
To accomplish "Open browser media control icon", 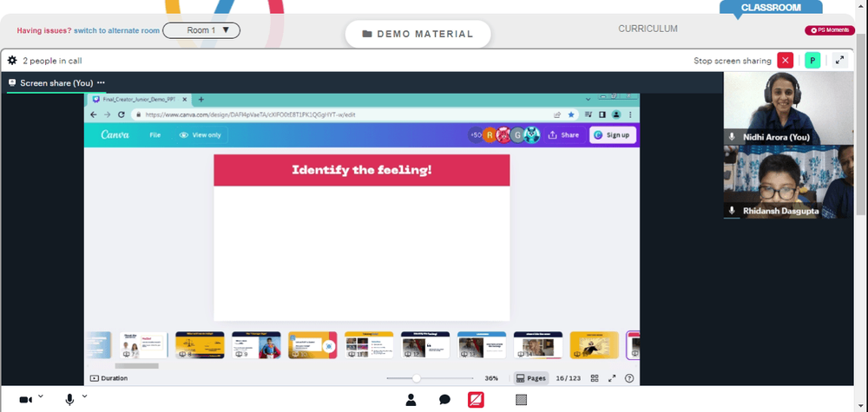I will click(x=589, y=114).
